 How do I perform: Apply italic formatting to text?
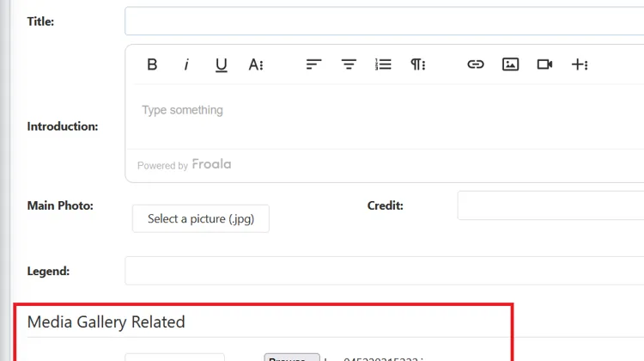(186, 64)
